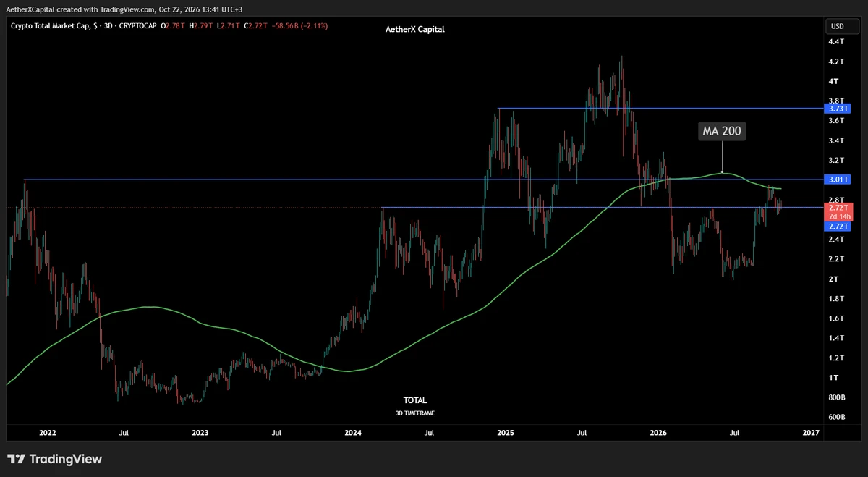Click the 2d 14h bar countdown label
The image size is (868, 477).
838,216
